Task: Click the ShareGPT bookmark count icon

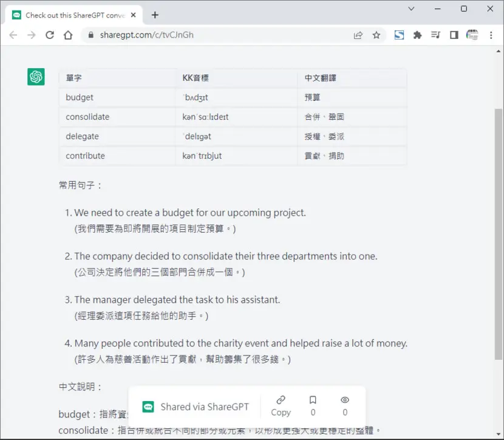Action: [313, 400]
